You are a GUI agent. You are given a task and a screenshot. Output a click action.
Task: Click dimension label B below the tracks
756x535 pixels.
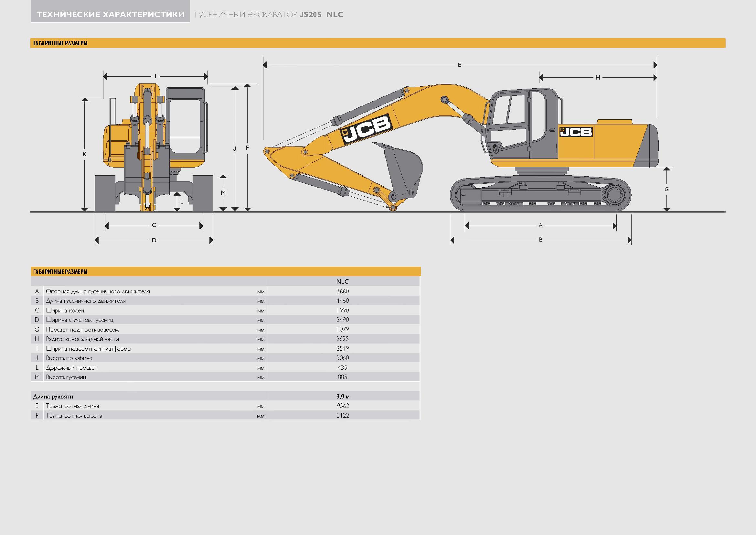click(x=540, y=240)
